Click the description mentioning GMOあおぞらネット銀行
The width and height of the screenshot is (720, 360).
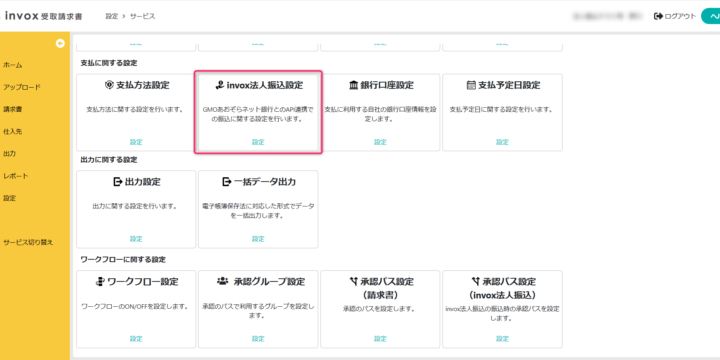[258, 114]
